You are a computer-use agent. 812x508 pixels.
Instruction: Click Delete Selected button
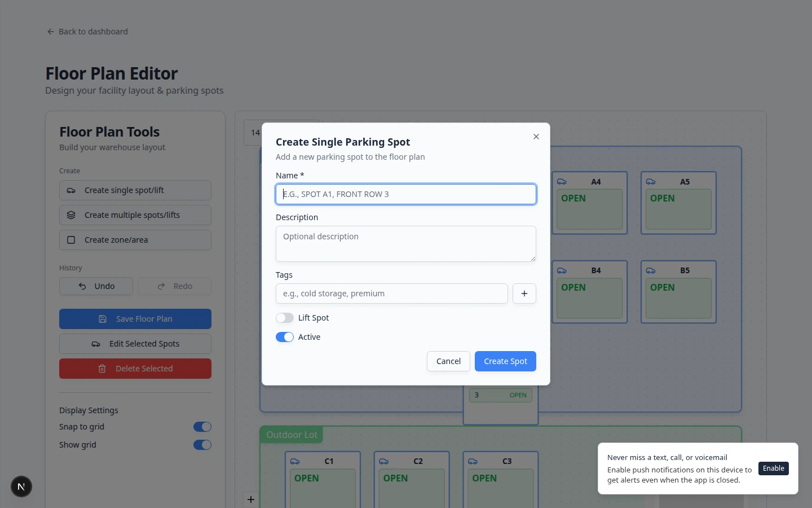(x=135, y=369)
